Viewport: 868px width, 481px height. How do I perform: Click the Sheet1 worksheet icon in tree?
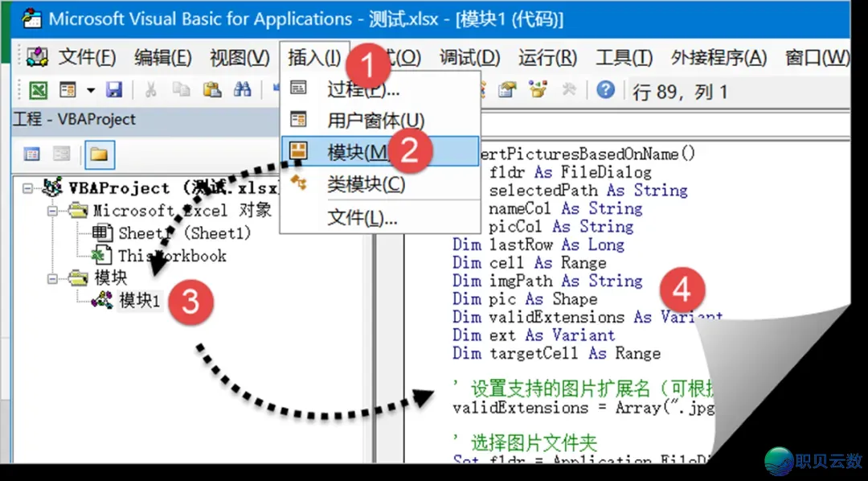point(102,233)
